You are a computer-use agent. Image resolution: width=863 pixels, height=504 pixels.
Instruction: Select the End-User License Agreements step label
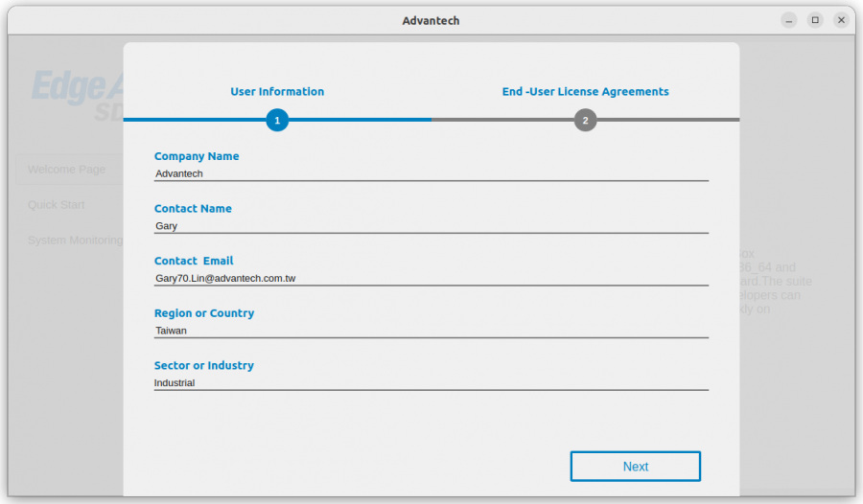585,91
